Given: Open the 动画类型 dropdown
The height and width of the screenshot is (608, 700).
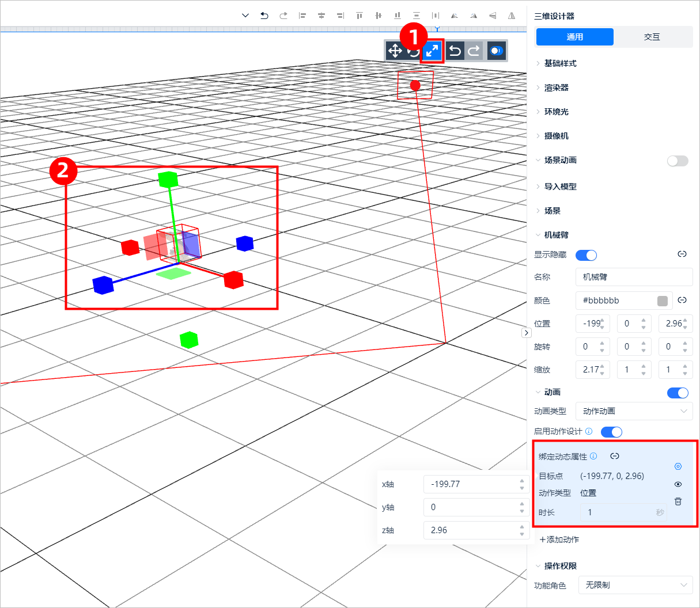Looking at the screenshot, I should pos(634,411).
